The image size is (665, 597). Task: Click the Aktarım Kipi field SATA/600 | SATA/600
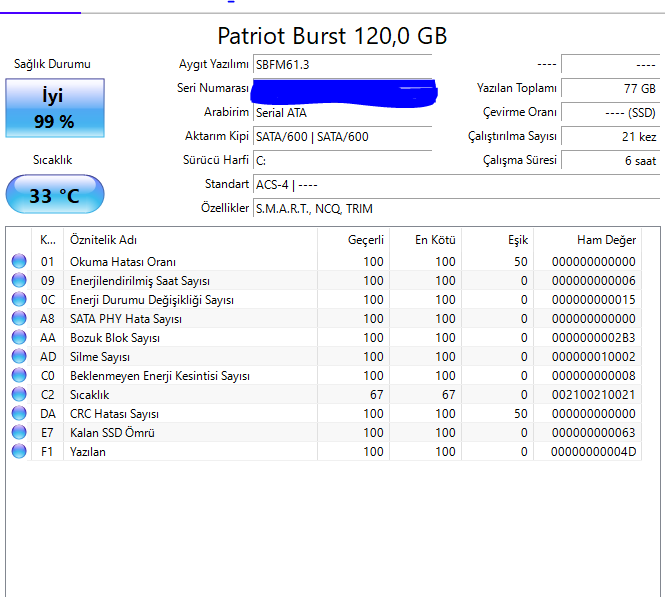(x=342, y=137)
